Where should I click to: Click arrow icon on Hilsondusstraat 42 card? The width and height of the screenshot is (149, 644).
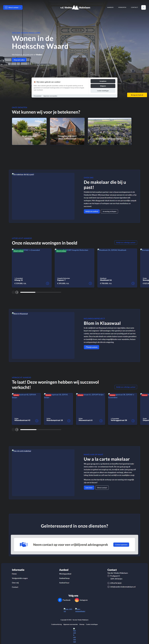[37, 421]
